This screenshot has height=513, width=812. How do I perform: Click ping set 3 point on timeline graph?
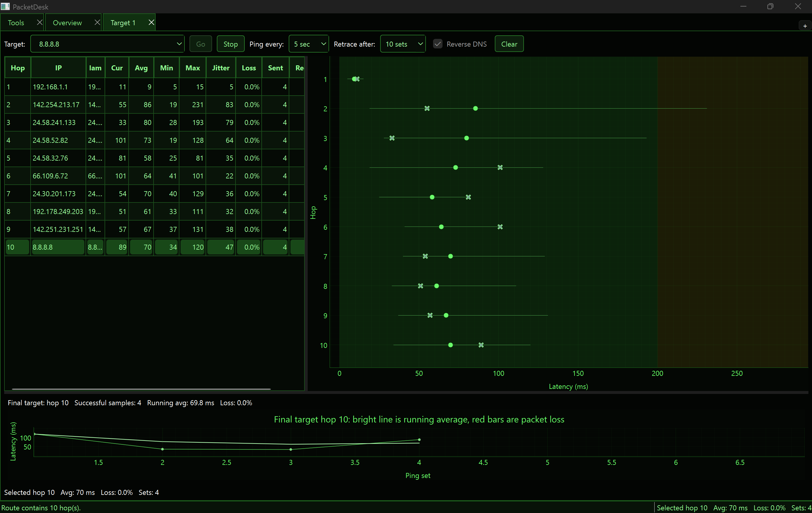291,449
